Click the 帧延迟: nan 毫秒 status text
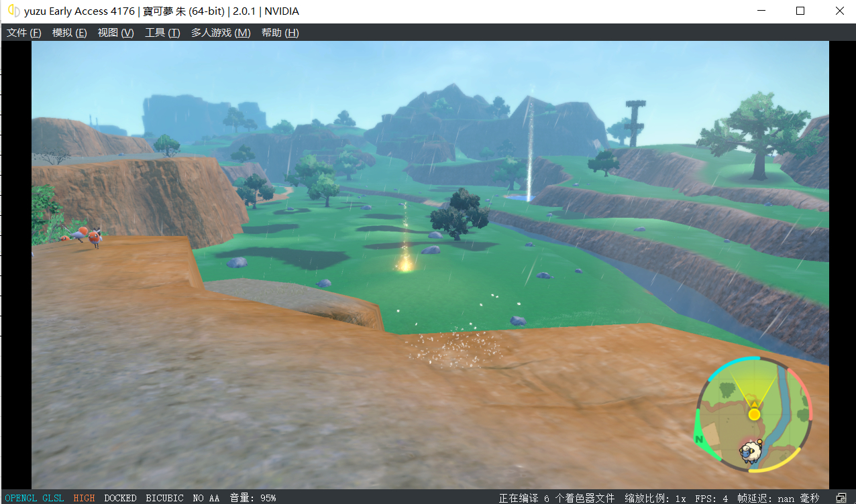 [x=777, y=498]
